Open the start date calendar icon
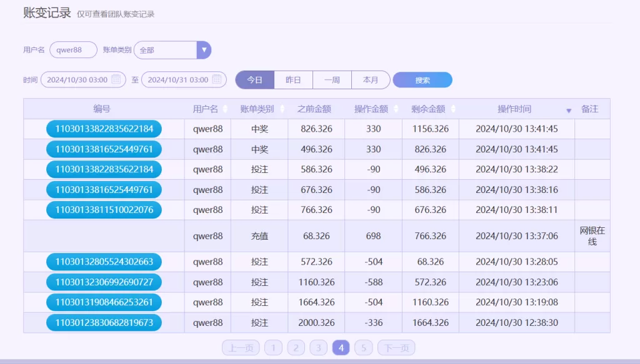 click(x=116, y=79)
